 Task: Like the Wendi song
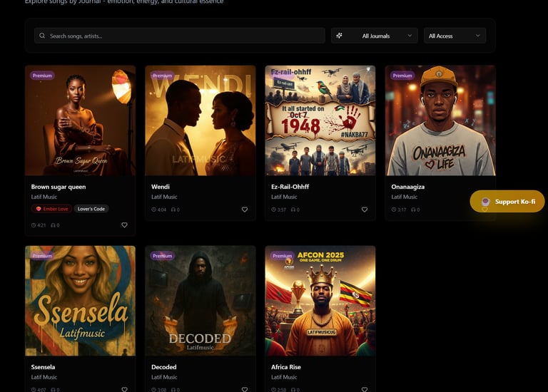pyautogui.click(x=245, y=210)
